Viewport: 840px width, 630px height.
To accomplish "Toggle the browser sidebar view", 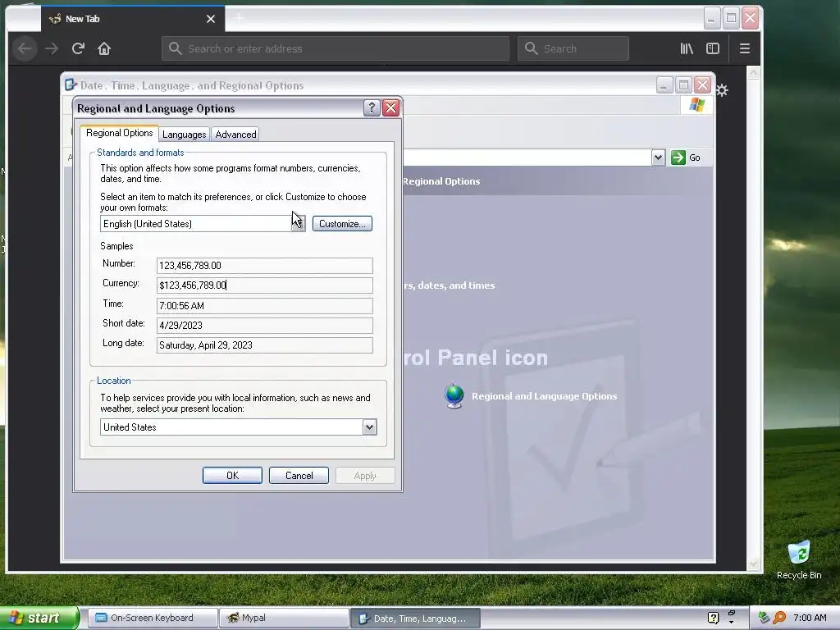I will [x=713, y=48].
